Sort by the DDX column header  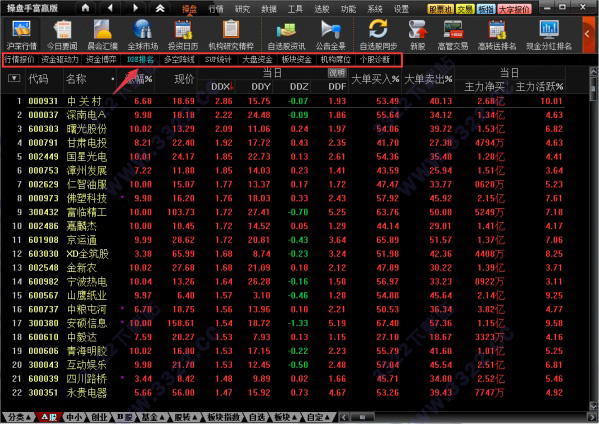[222, 87]
